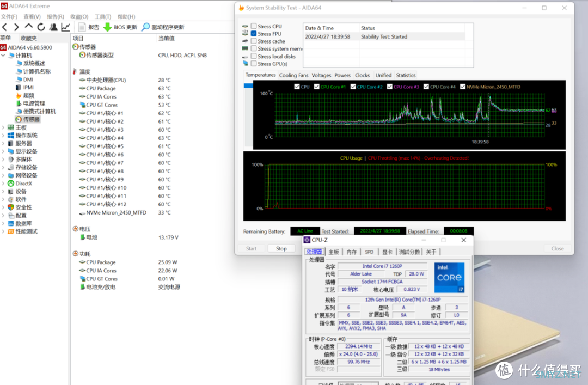Viewport: 588px width, 385px height.
Task: Open the user icon in AIDA64 toolbar
Action: [53, 27]
